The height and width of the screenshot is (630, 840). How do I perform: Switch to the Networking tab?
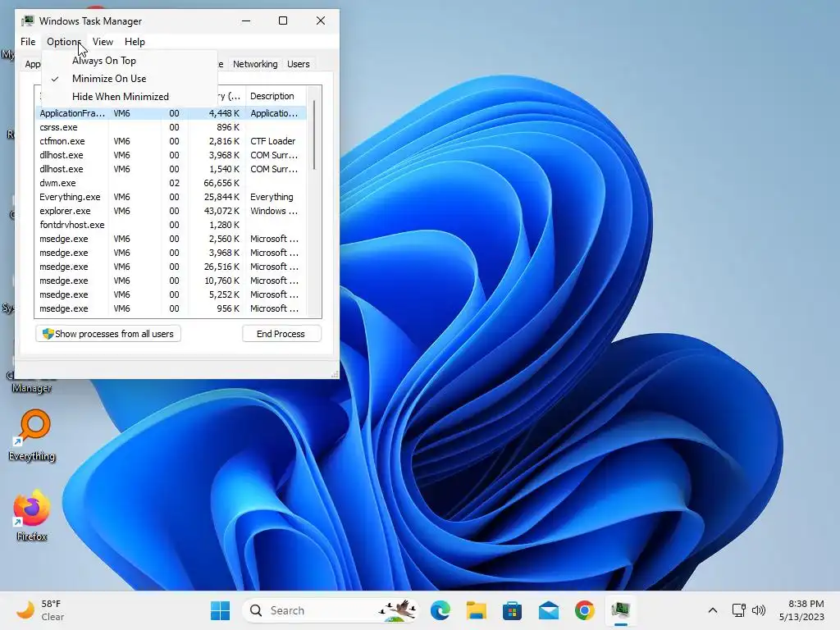coord(255,64)
